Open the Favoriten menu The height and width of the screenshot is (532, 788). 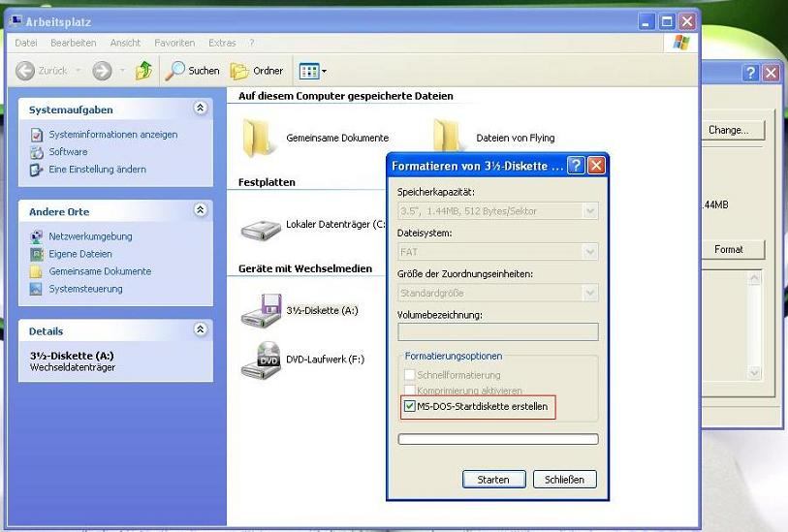pos(174,44)
